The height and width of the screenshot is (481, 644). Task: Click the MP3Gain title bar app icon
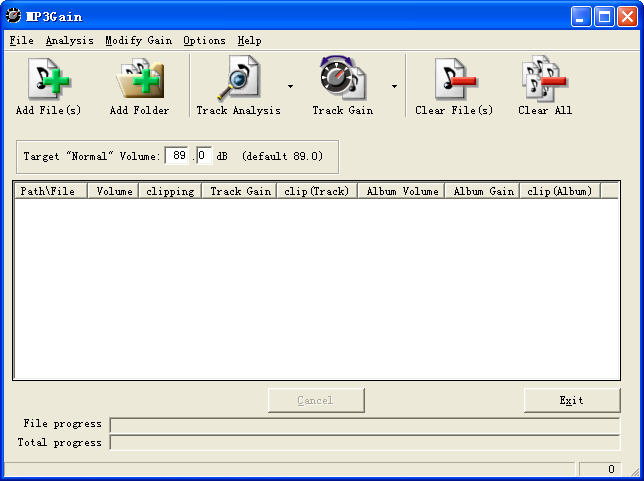click(x=14, y=16)
